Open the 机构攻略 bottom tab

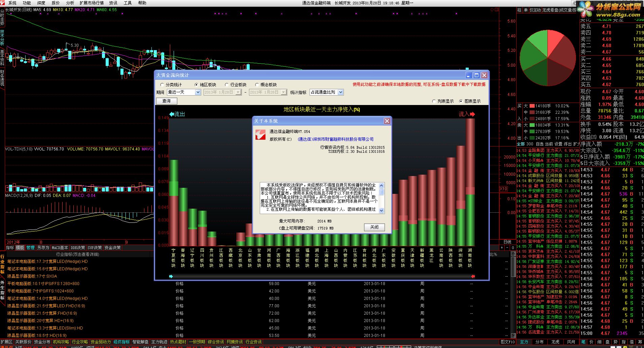[x=61, y=342]
